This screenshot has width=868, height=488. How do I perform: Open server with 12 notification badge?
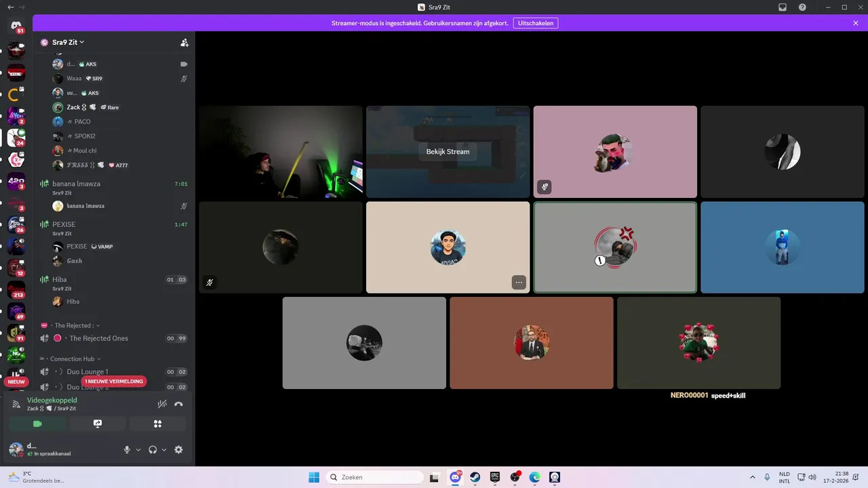point(16,268)
